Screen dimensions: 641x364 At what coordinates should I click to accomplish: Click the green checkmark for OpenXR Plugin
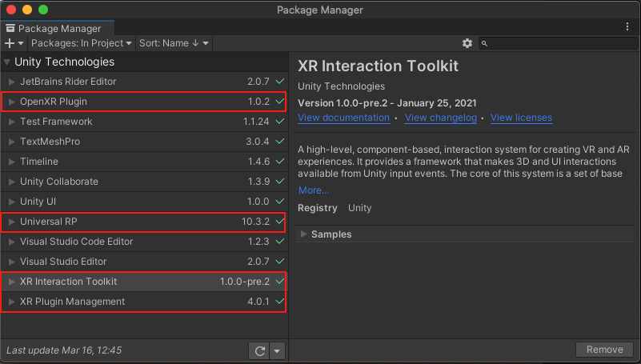279,102
